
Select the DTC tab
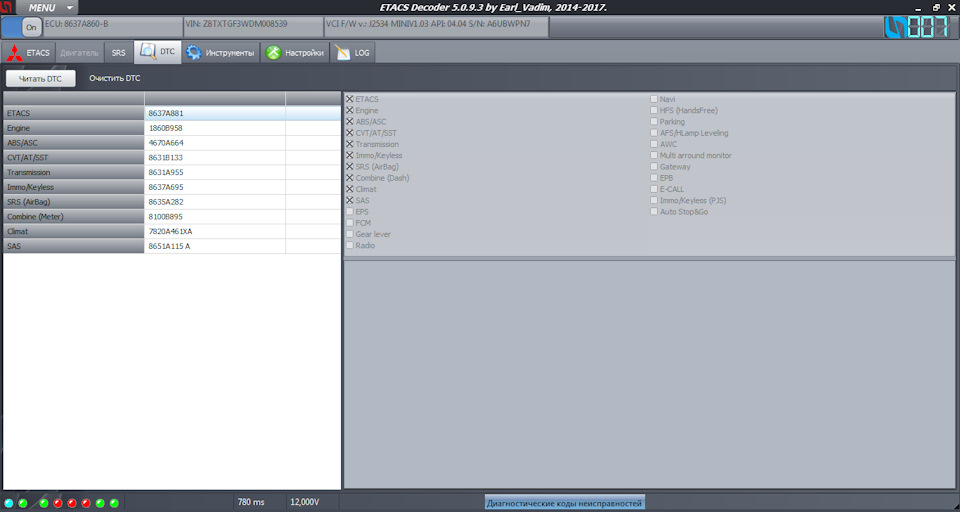pyautogui.click(x=157, y=52)
